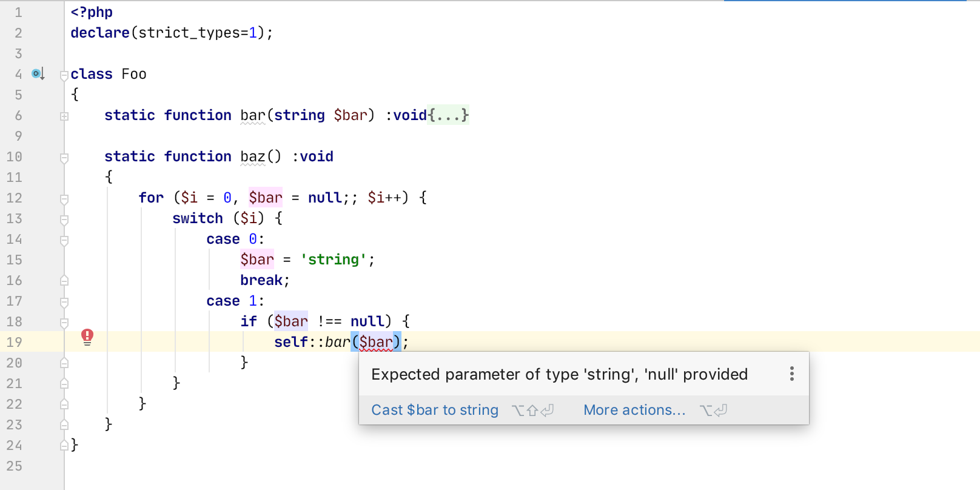
Task: Collapse the for loop fold marker at line 12
Action: pos(64,199)
